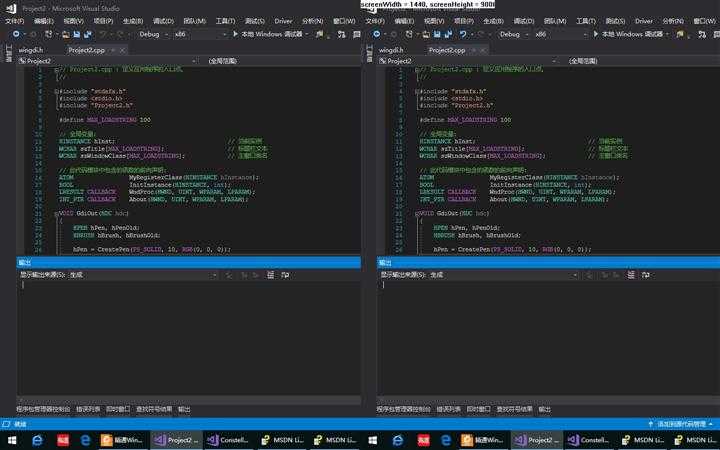Switch to wingdi.h tab in left window
The height and width of the screenshot is (450, 720).
click(x=31, y=50)
